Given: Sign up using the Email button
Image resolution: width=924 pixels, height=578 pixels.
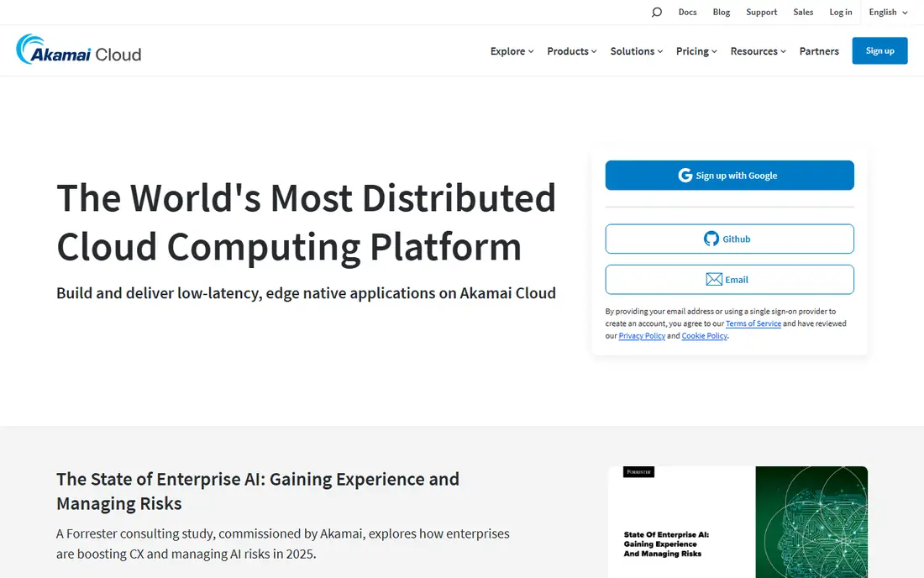Looking at the screenshot, I should coord(729,279).
